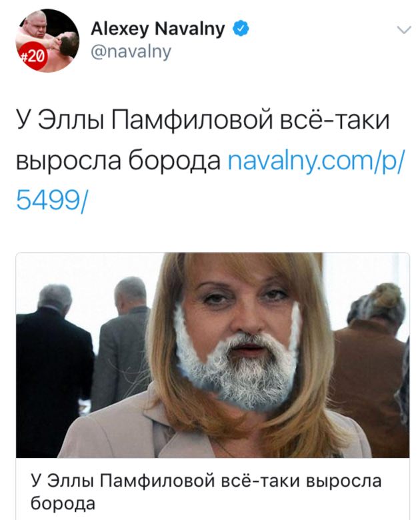This screenshot has height=520, width=420.
Task: Open the link card preview image
Action: coord(213,355)
